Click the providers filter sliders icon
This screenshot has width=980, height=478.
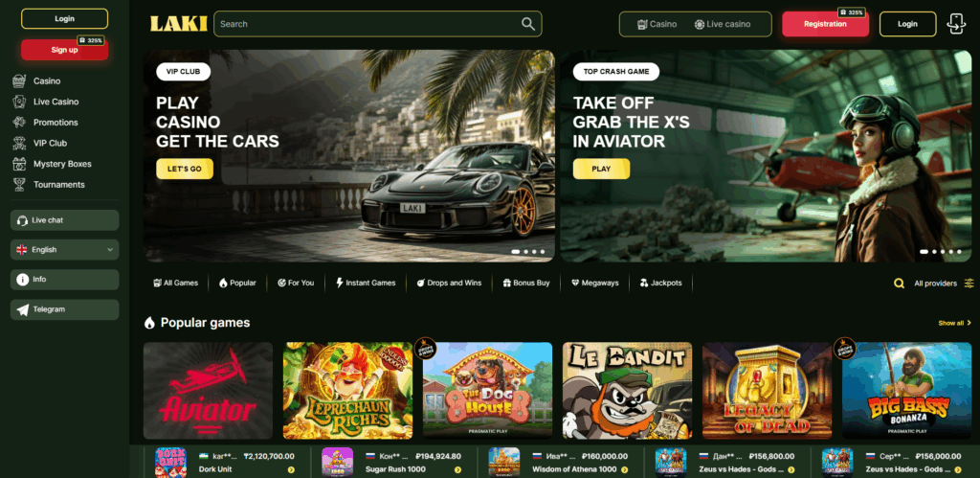pos(969,284)
